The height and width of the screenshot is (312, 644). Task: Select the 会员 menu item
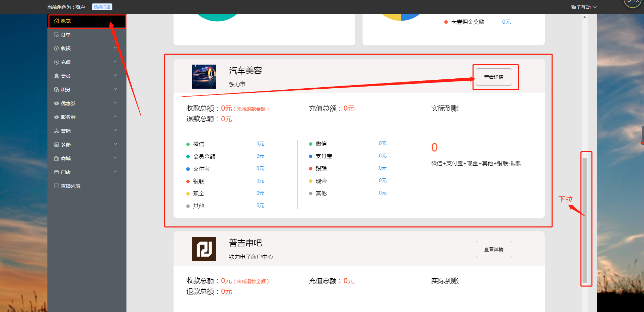point(87,76)
